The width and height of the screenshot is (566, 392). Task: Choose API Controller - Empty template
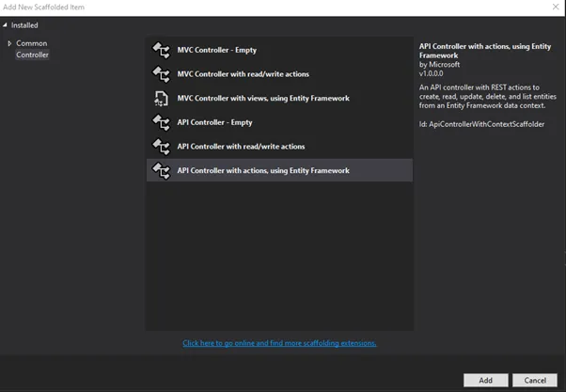click(279, 122)
